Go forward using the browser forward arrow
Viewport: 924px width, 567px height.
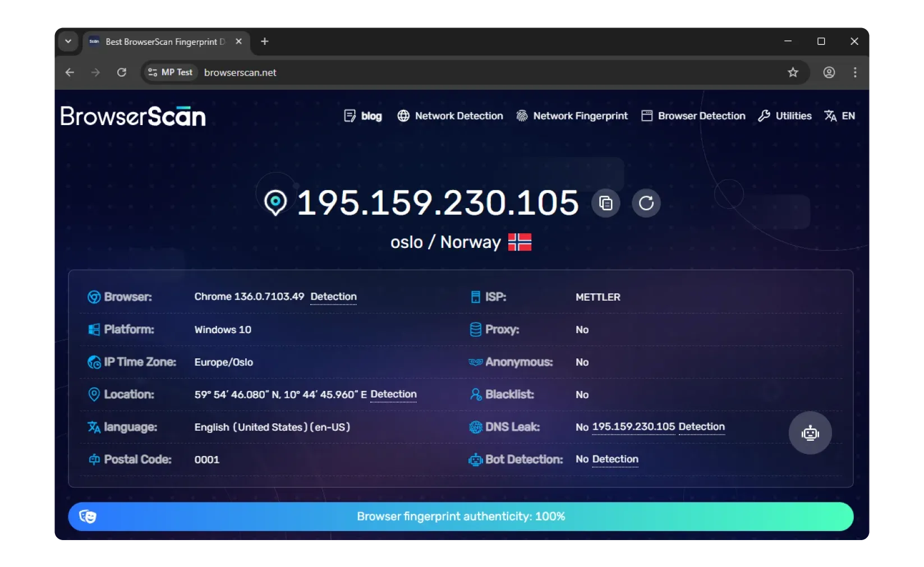click(95, 72)
